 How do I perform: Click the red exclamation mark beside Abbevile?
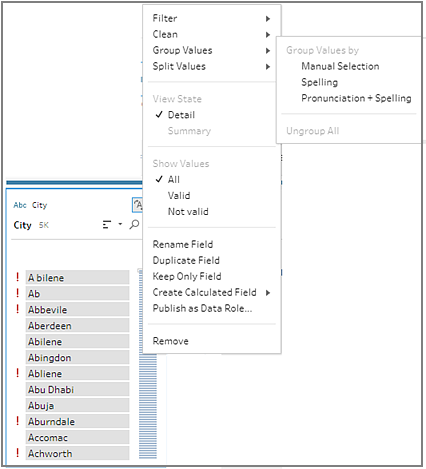(x=17, y=309)
